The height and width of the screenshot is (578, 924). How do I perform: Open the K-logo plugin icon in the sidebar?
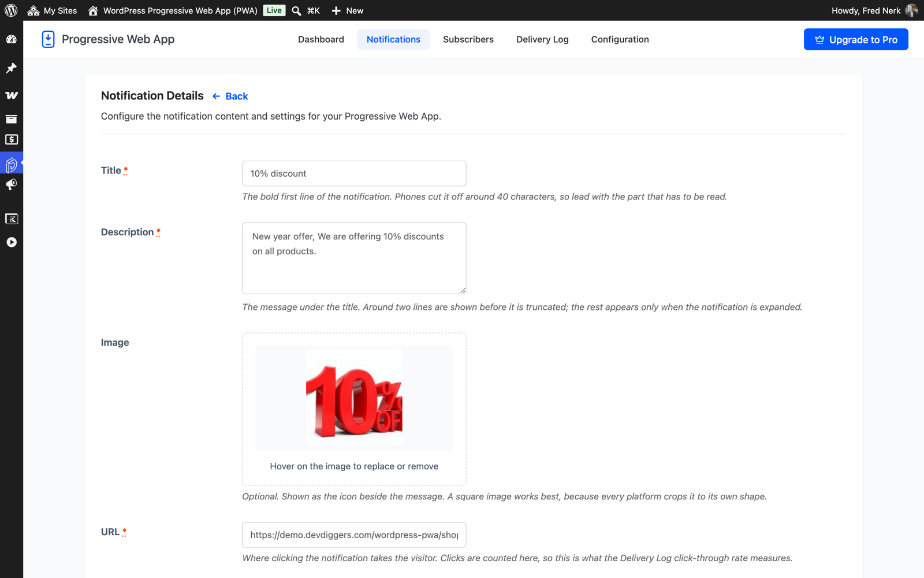click(x=12, y=218)
